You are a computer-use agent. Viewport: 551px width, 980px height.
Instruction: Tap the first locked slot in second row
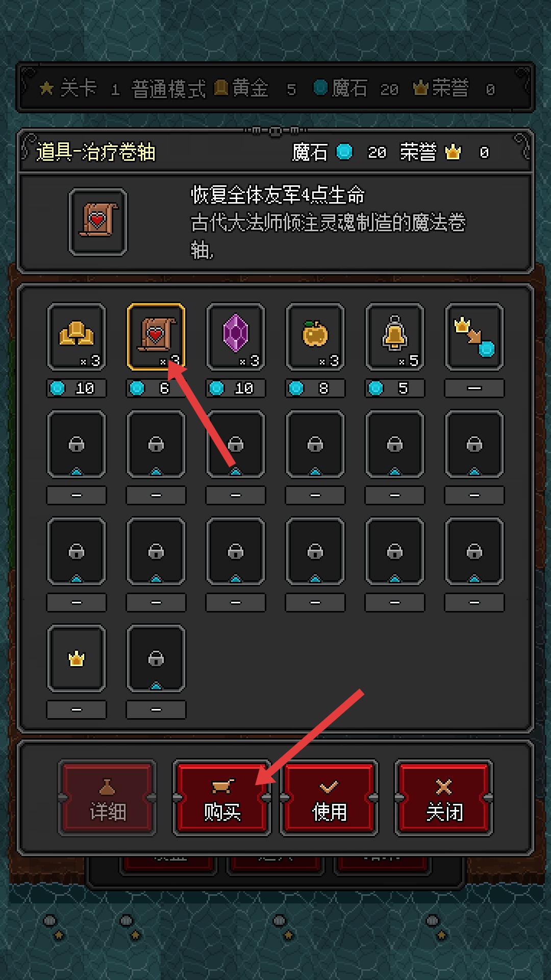[77, 444]
